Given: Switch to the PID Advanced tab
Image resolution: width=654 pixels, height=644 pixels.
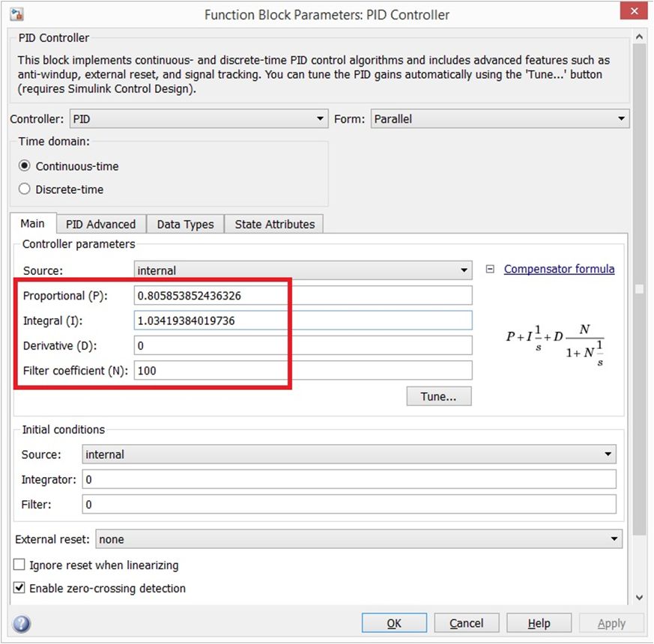Looking at the screenshot, I should click(x=101, y=224).
